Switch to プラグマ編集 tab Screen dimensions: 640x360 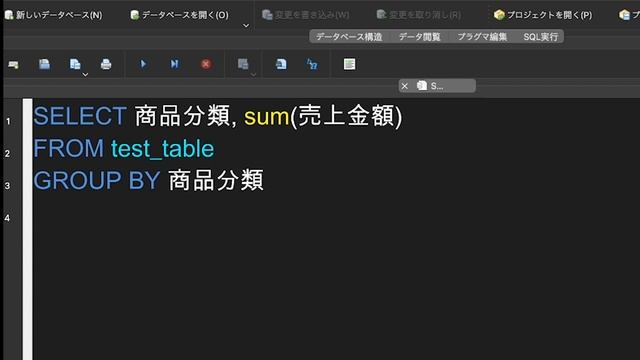click(x=482, y=37)
